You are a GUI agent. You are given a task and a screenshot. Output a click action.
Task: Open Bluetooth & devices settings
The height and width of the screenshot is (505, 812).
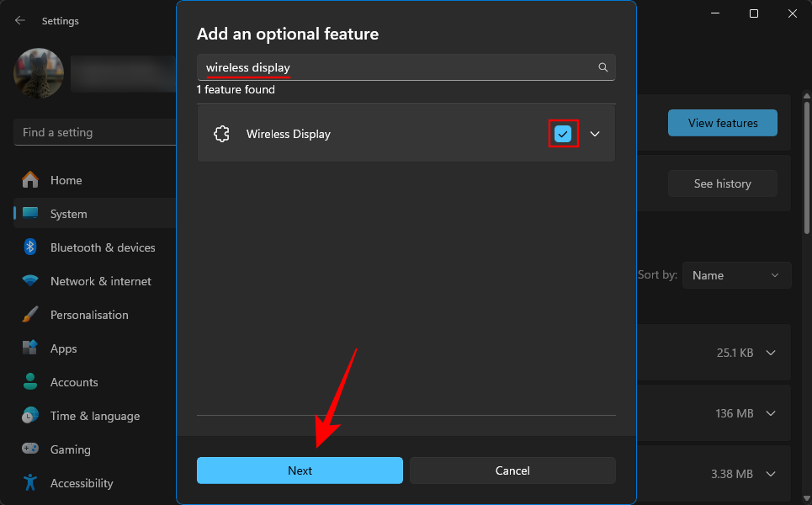101,247
